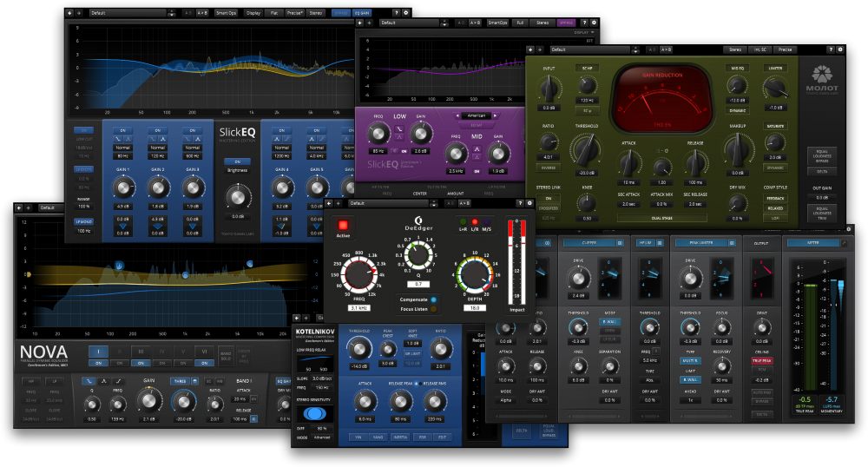Viewport: 868px width, 467px height.
Task: Click the Molot paw logo
Action: click(823, 74)
